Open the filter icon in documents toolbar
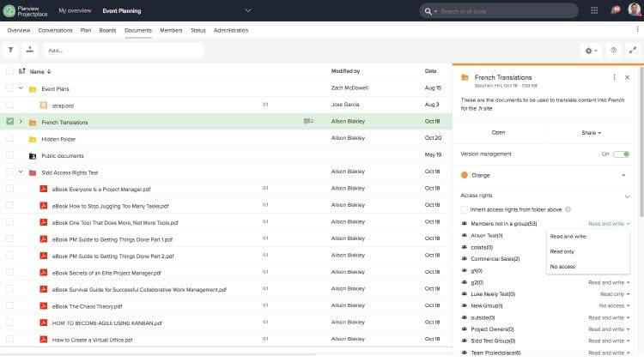This screenshot has height=362, width=644. point(11,51)
